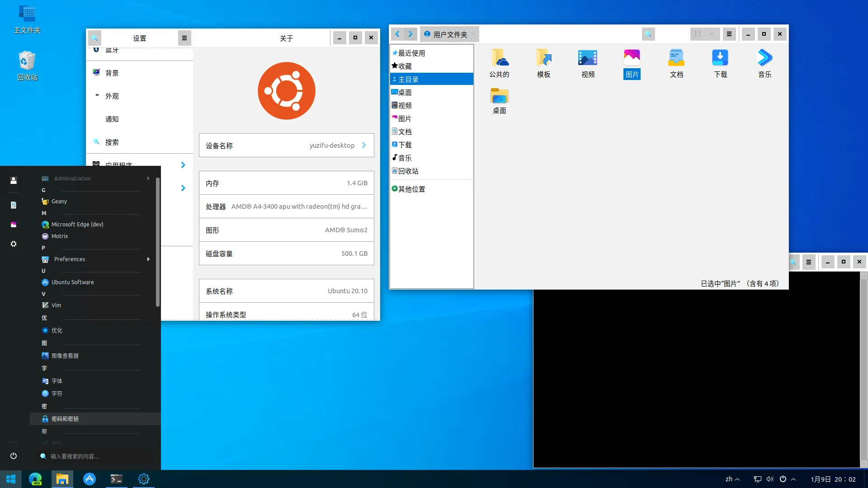This screenshot has height=488, width=868.
Task: Click the power icon in start menu
Action: [14, 456]
